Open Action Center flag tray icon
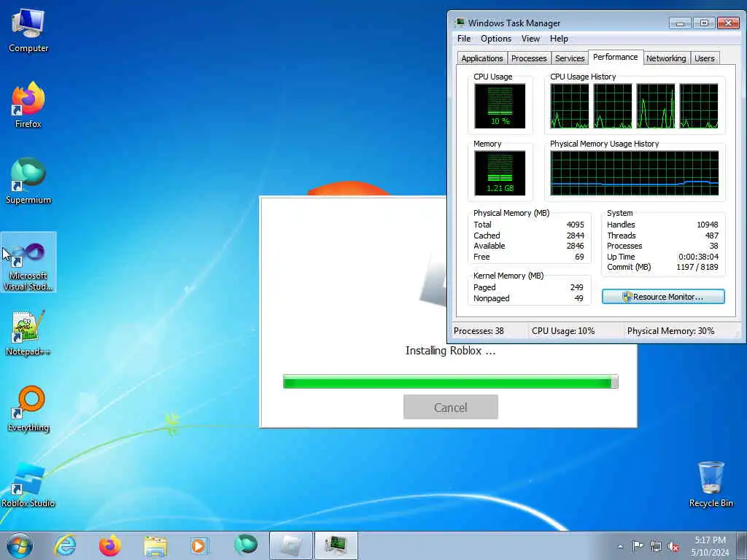Screen dimensions: 747x560 point(638,545)
